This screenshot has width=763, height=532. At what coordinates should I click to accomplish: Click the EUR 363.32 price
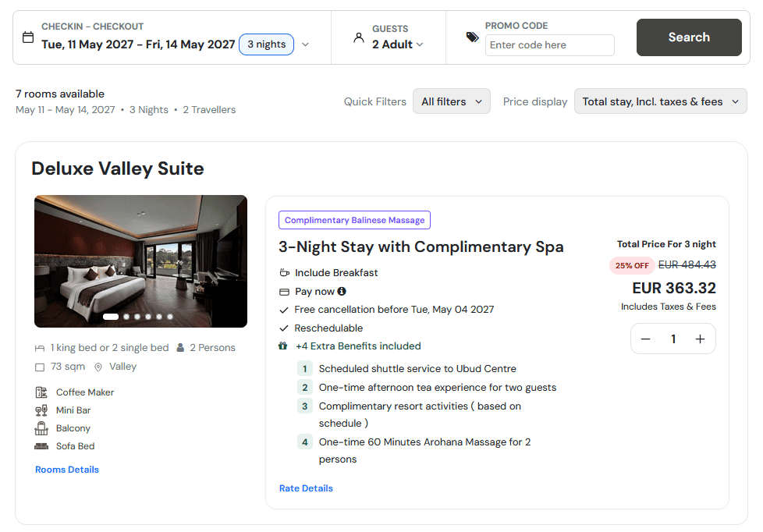pos(674,288)
